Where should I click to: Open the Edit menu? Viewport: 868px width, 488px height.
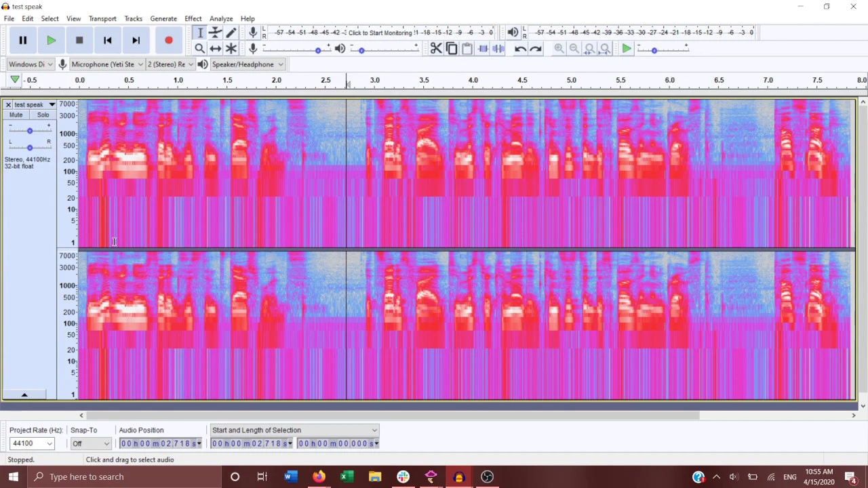[x=27, y=19]
